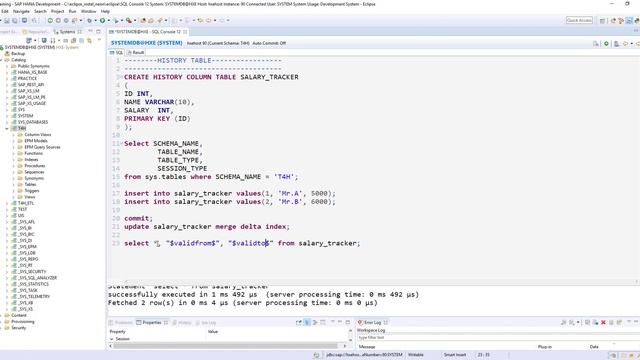The height and width of the screenshot is (360, 640).
Task: Select the SQL Console 12 editor tab
Action: (148, 31)
